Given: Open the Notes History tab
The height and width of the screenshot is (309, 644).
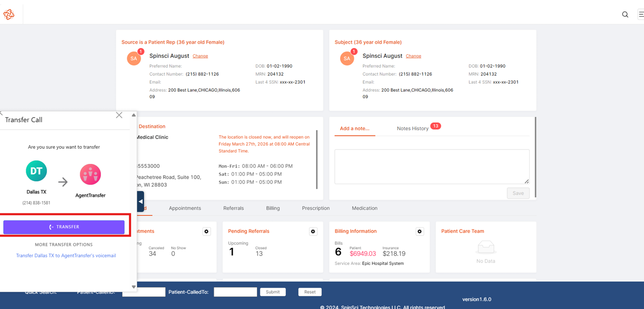Looking at the screenshot, I should click(x=413, y=128).
